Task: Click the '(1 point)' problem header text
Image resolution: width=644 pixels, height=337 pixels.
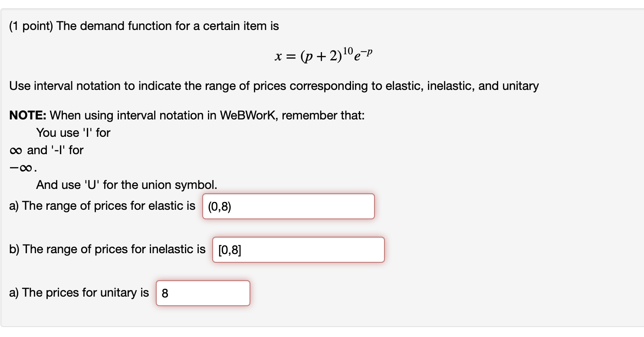Action: 31,26
